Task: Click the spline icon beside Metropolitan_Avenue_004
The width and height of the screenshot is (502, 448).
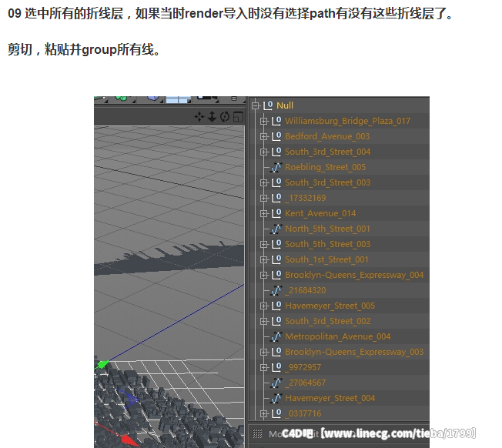Action: coord(277,336)
